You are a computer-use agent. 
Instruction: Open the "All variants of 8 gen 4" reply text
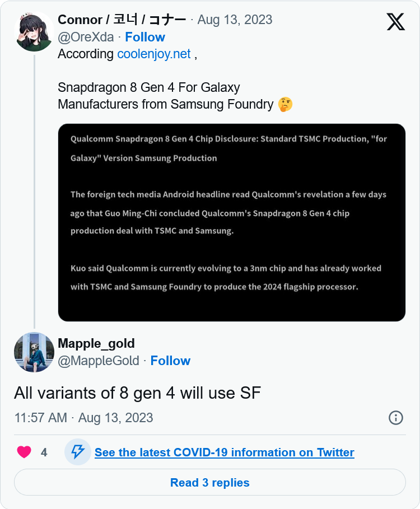tap(137, 393)
